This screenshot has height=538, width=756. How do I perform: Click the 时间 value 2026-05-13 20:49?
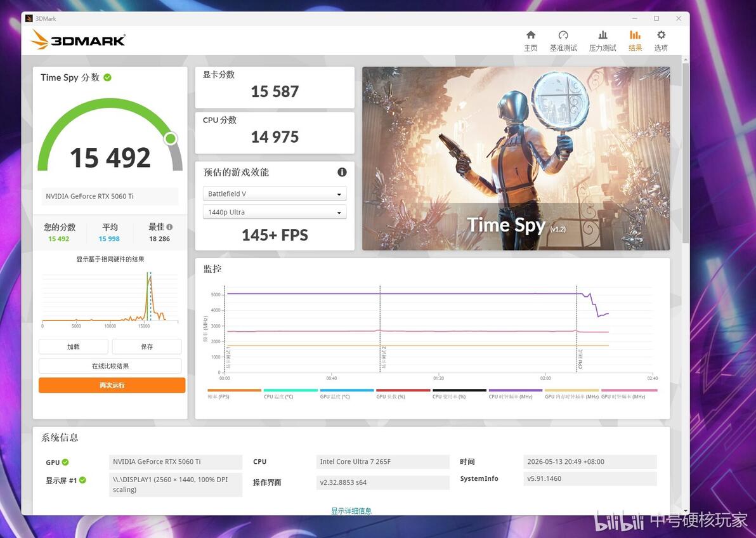point(590,462)
